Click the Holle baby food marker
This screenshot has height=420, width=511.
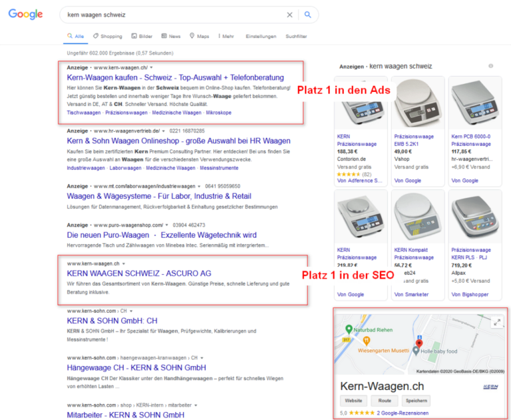(415, 351)
